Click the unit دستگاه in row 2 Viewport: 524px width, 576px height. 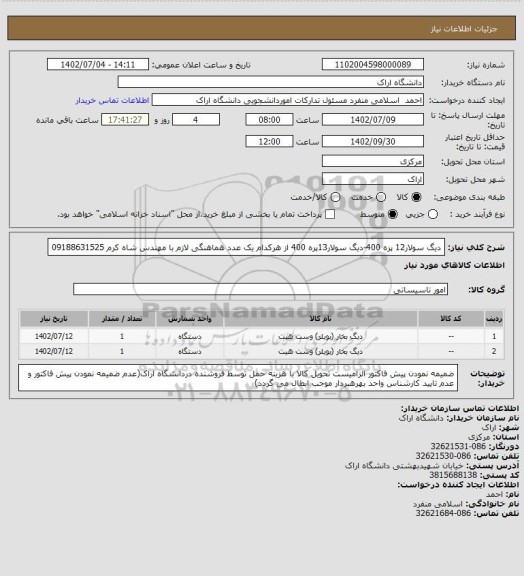point(190,351)
